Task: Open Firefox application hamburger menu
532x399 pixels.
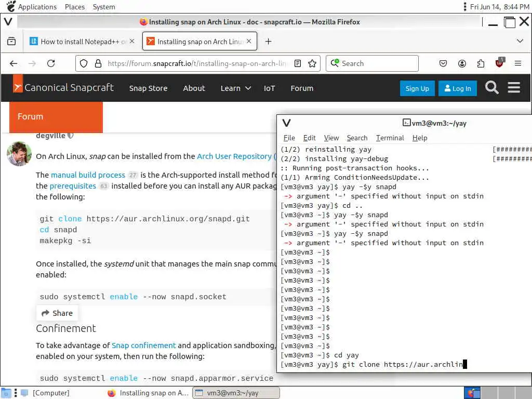Action: 518,63
